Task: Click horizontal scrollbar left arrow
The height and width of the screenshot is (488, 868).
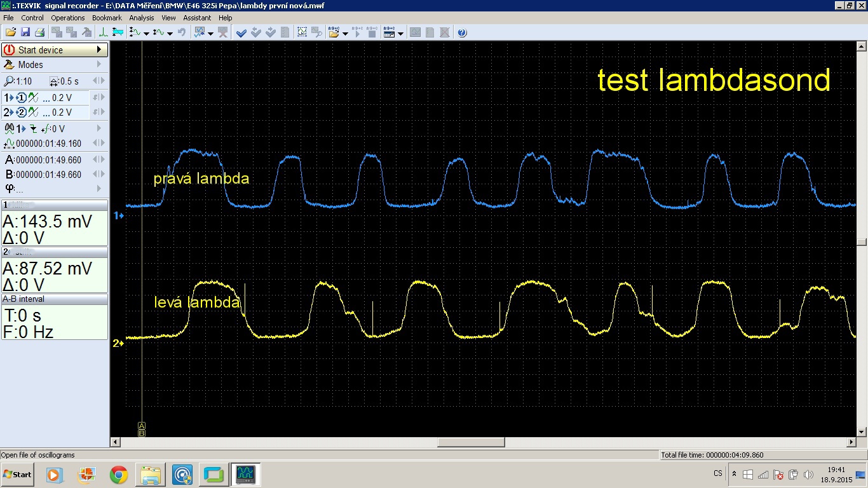Action: (116, 442)
